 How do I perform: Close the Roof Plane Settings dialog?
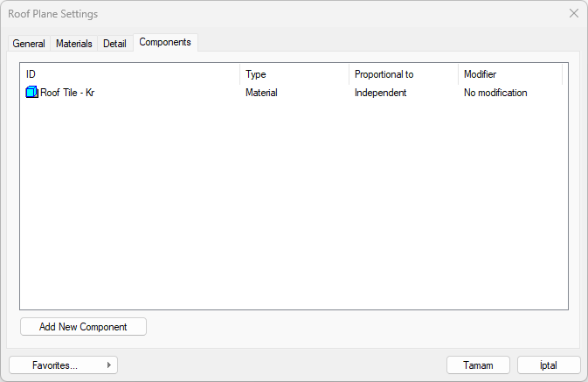(x=574, y=14)
